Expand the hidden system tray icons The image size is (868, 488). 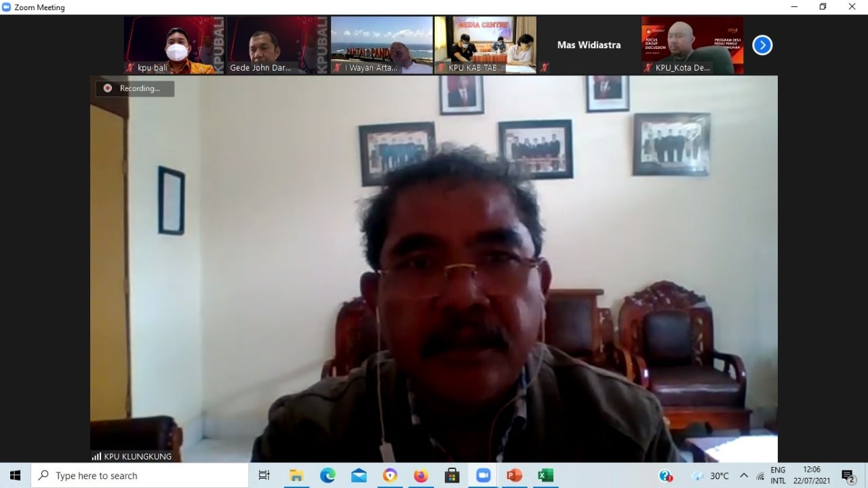click(744, 476)
